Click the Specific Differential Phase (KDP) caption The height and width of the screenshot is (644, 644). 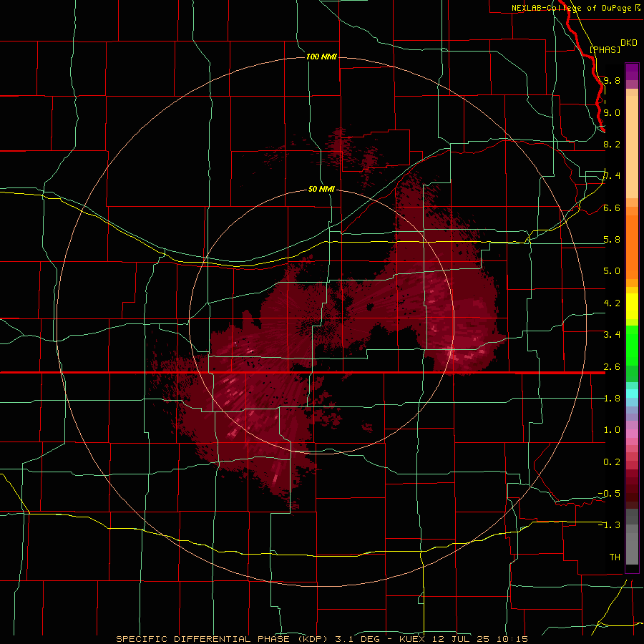point(224,639)
